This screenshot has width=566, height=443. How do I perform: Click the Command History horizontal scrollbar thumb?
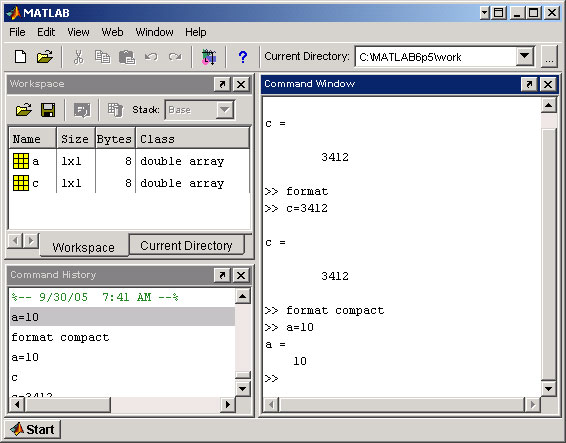point(68,404)
